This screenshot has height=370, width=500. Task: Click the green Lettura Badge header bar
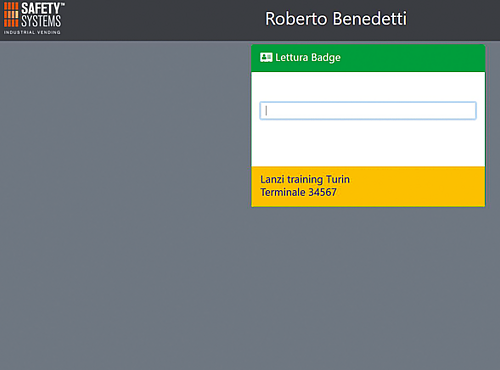368,58
